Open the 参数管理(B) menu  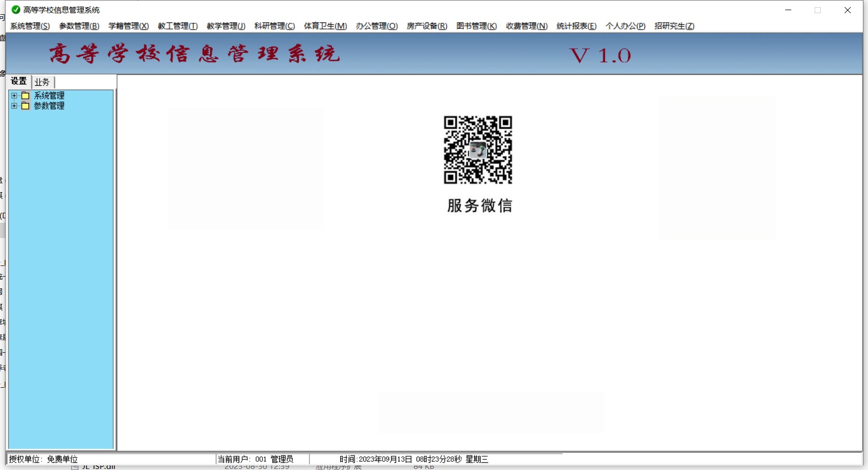point(79,26)
